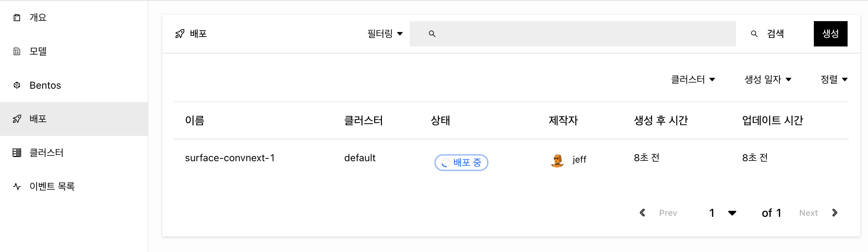The height and width of the screenshot is (252, 868).
Task: Open 이벤트 목록 in the sidebar
Action: 74,187
